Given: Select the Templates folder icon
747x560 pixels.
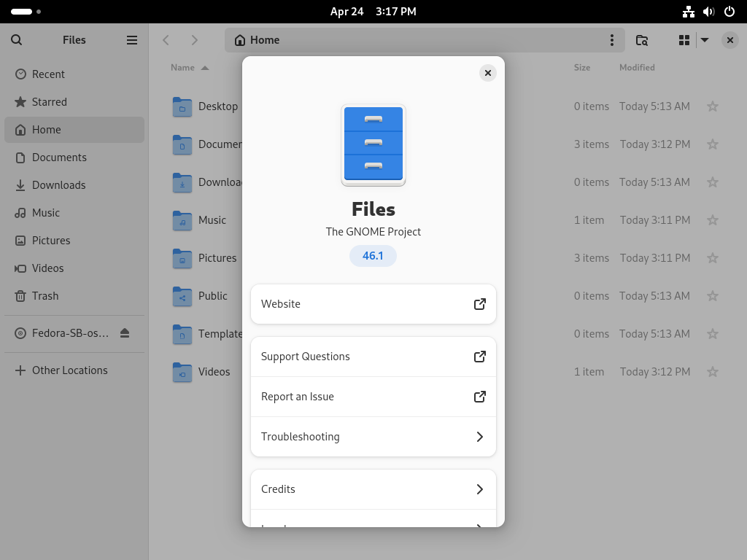Looking at the screenshot, I should pos(182,334).
